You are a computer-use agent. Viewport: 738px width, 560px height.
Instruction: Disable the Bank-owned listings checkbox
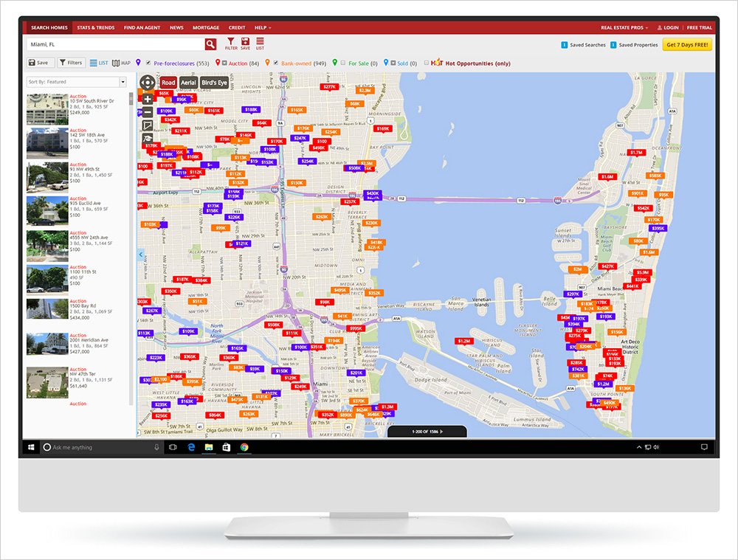pyautogui.click(x=276, y=63)
